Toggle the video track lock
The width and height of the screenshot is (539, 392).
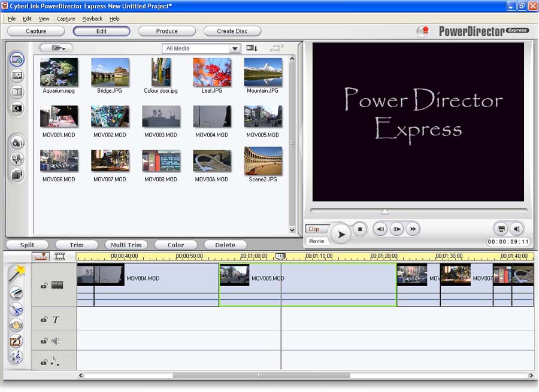pos(44,286)
